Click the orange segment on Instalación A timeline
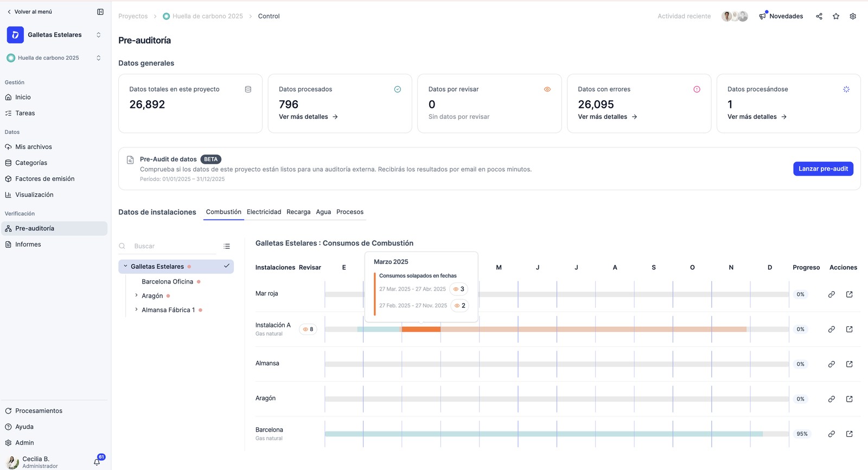The image size is (868, 470). click(x=421, y=329)
